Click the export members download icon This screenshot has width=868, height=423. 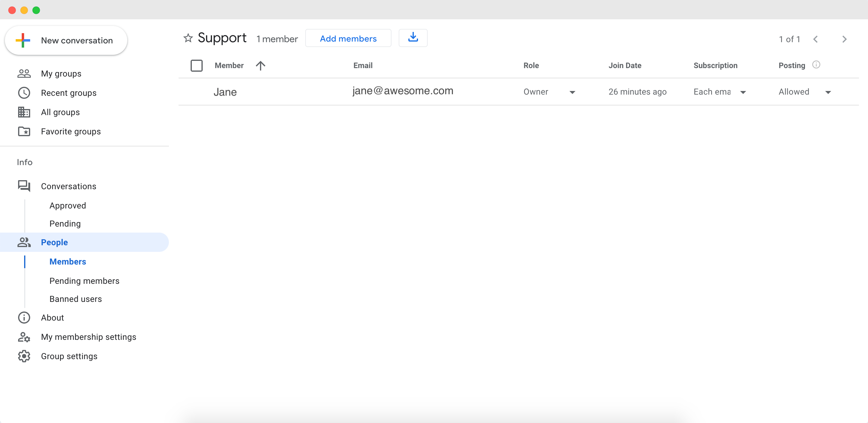(x=413, y=38)
